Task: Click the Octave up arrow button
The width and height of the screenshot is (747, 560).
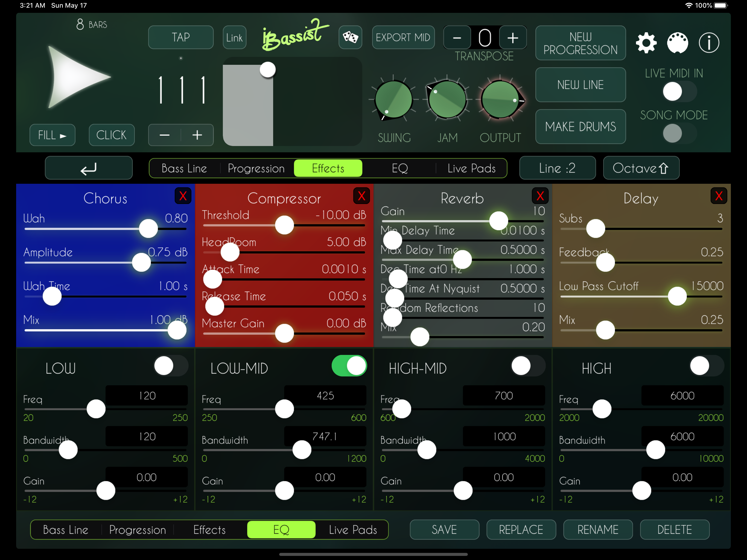Action: (x=641, y=168)
